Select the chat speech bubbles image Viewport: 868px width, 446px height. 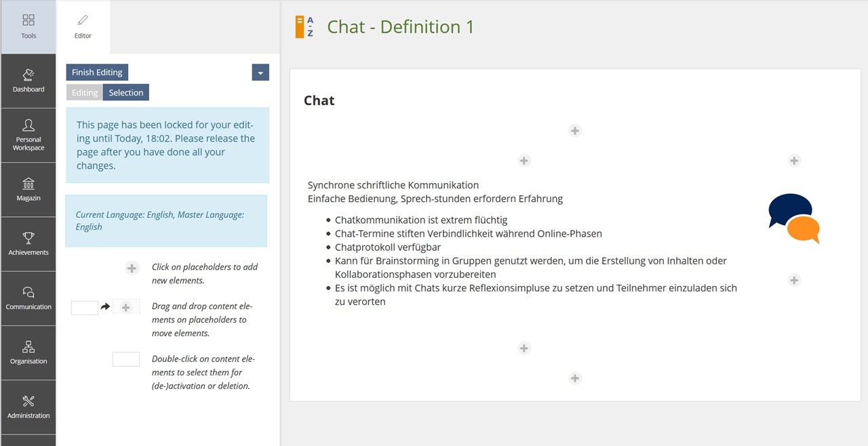point(794,219)
